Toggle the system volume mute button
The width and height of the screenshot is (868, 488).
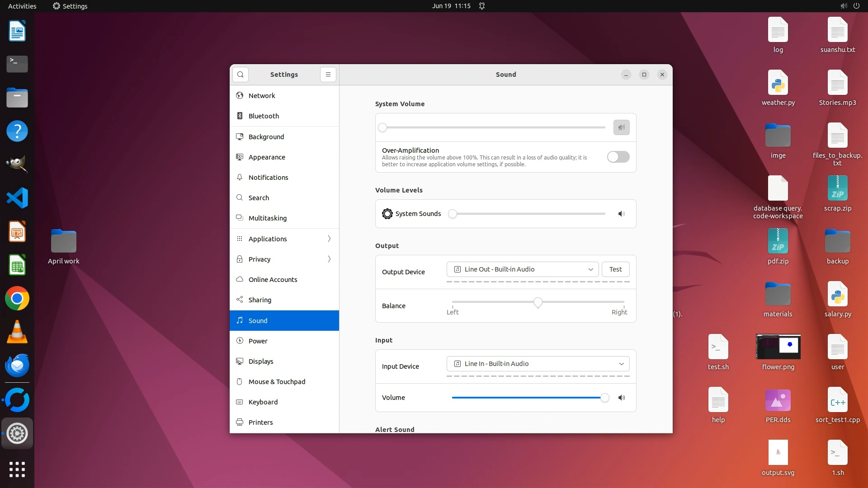click(622, 127)
